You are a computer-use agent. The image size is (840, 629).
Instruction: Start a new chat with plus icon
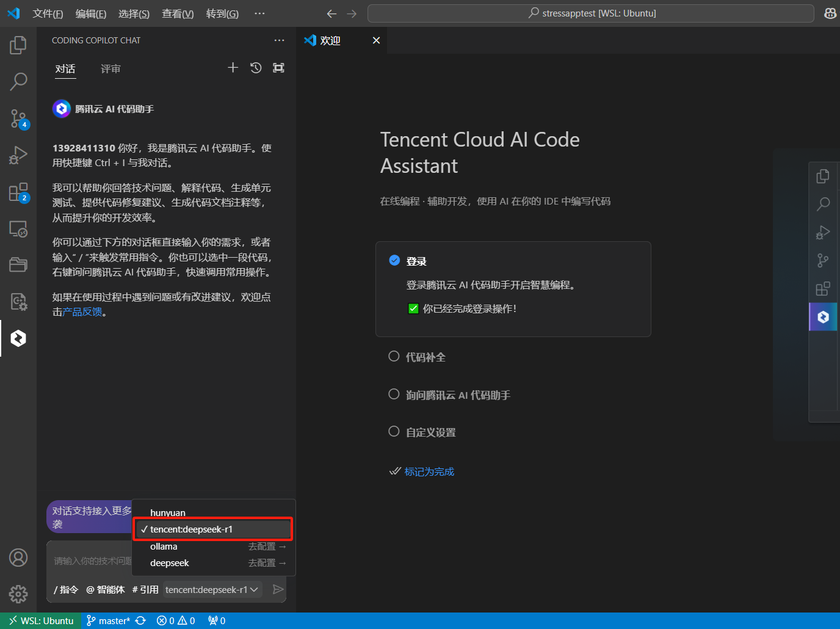coord(233,68)
